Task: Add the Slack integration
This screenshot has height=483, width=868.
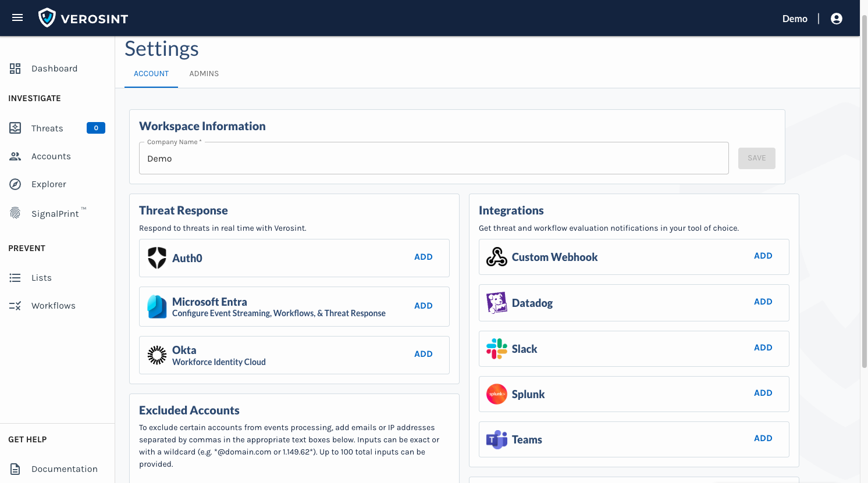Action: 763,348
